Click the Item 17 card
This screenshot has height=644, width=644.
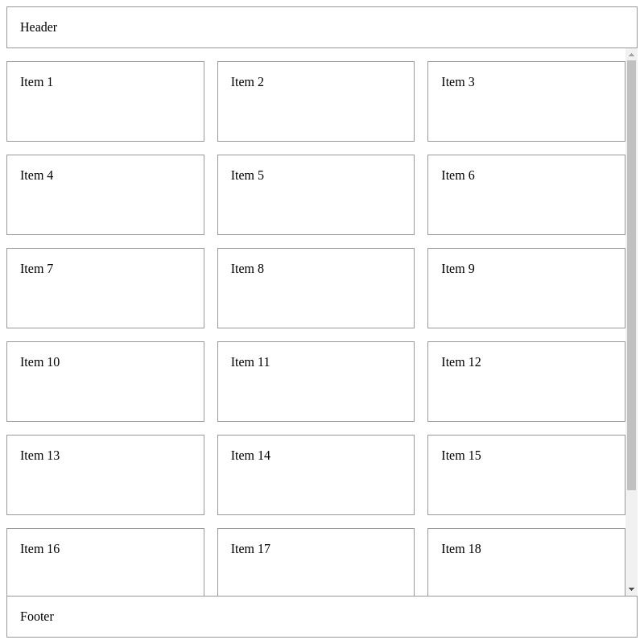[316, 562]
